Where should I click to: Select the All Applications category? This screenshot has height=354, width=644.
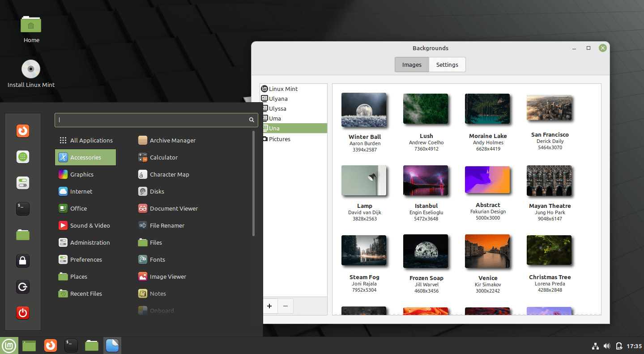point(85,140)
